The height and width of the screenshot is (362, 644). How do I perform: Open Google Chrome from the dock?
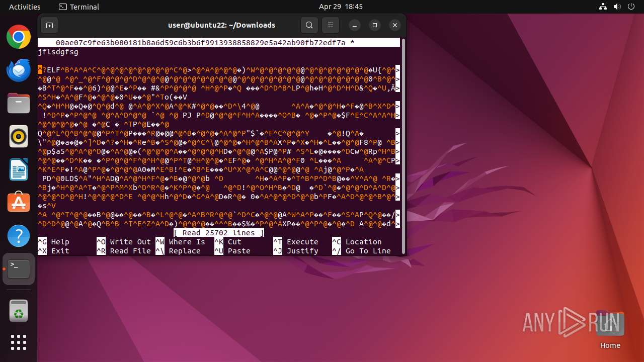[19, 37]
